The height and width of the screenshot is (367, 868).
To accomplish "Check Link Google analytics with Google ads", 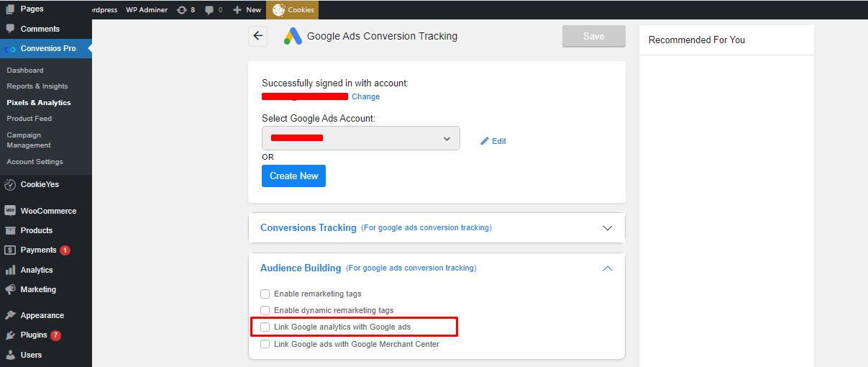I will click(265, 327).
